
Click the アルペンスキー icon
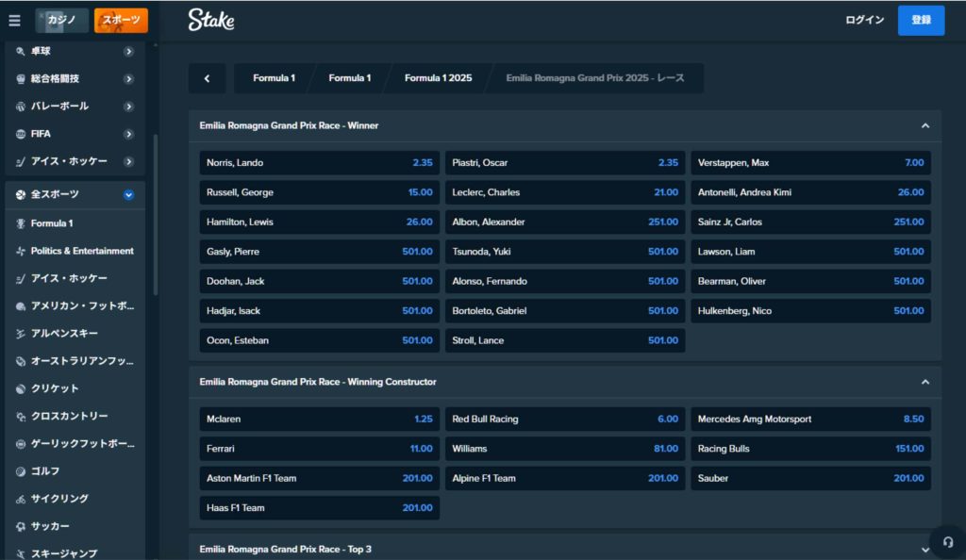tap(21, 334)
